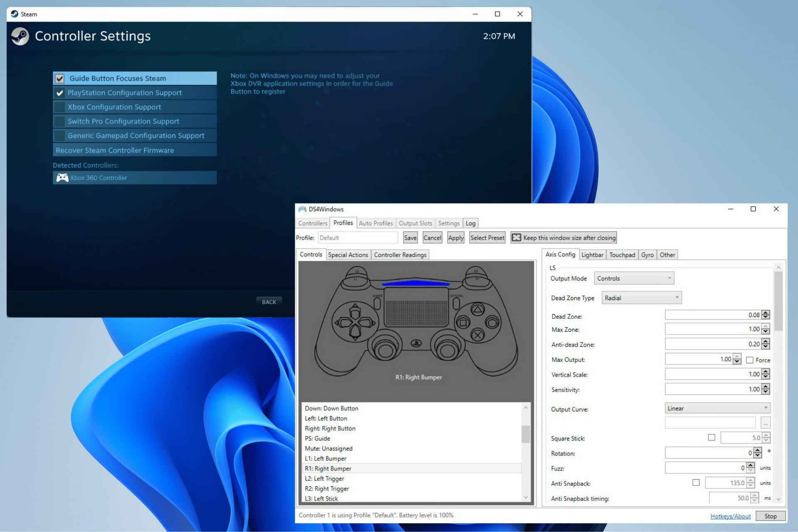This screenshot has height=532, width=798.
Task: Switch to the Special Actions tab
Action: click(x=348, y=255)
